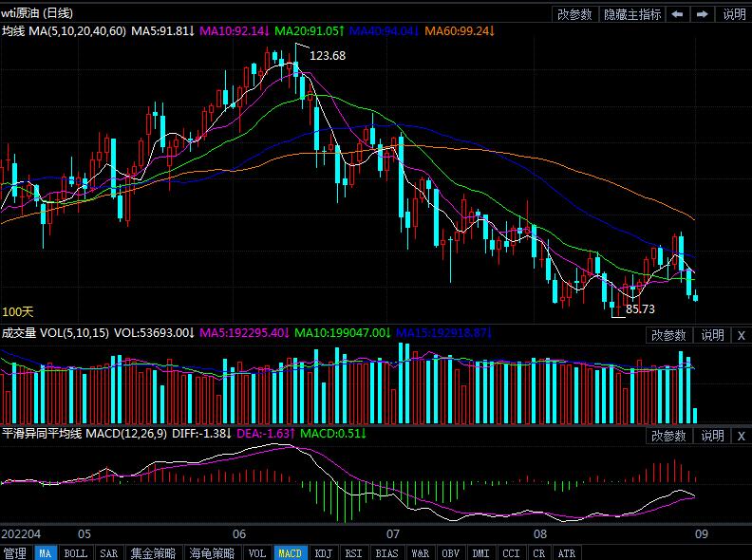The width and height of the screenshot is (752, 560).
Task: Open 说明 help for the volume panel
Action: (712, 335)
